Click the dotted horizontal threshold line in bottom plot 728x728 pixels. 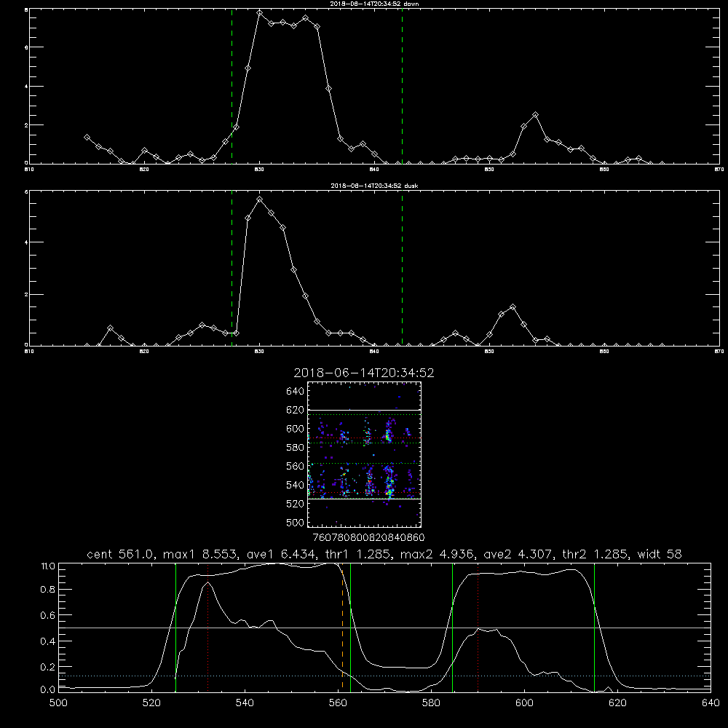tap(385, 676)
